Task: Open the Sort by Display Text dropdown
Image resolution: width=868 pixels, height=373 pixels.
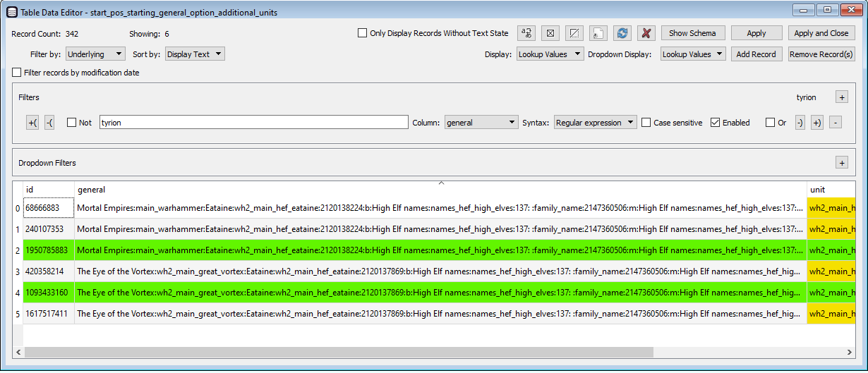Action: [x=195, y=54]
